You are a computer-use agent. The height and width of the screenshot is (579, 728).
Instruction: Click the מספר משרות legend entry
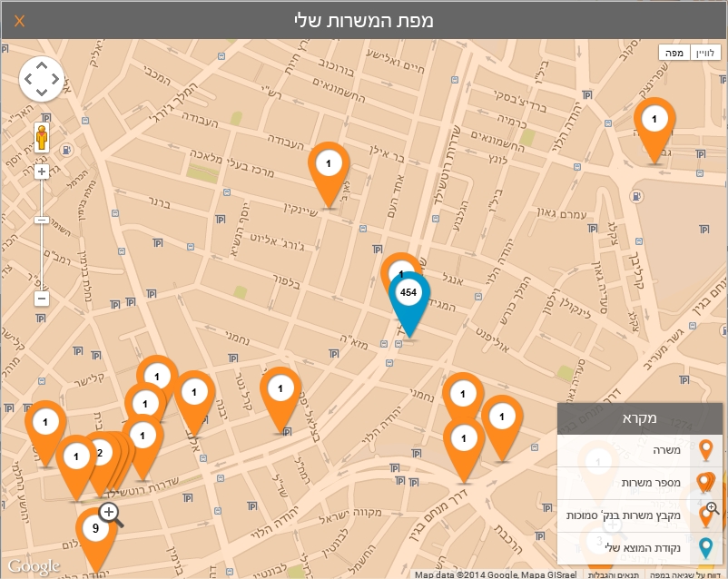640,483
